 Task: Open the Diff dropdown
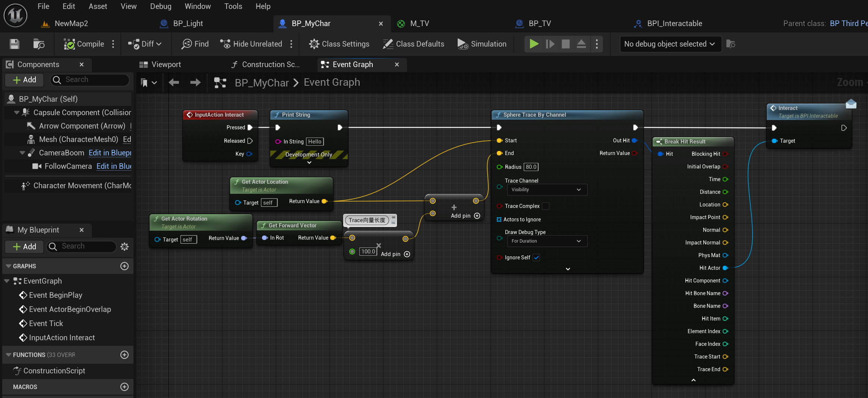click(145, 44)
